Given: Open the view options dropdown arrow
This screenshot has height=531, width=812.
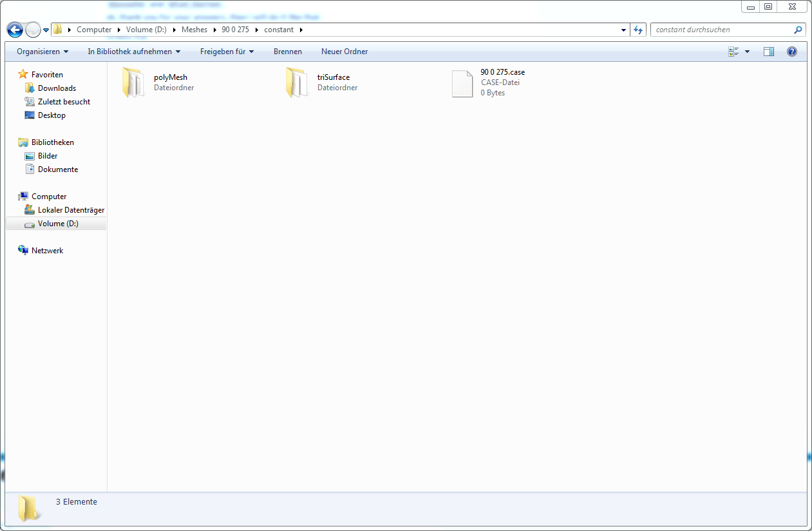Looking at the screenshot, I should 747,52.
